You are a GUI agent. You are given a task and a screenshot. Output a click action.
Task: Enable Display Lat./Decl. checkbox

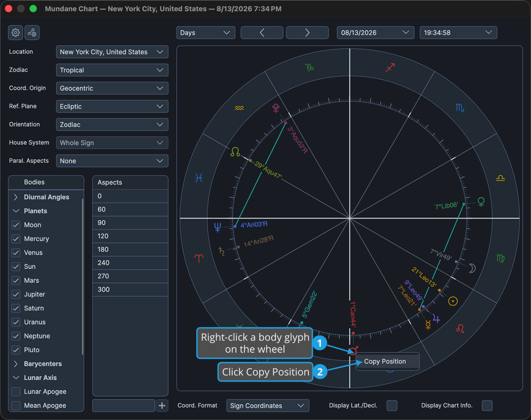point(392,406)
